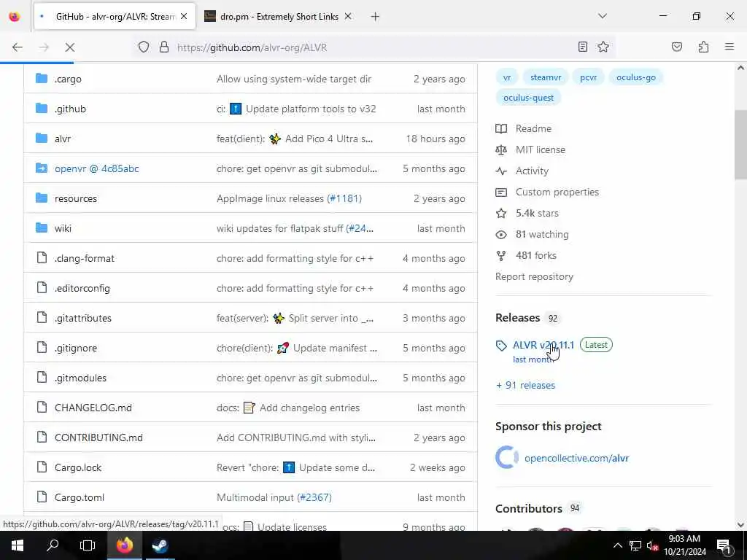
Task: View all + 91 releases
Action: [525, 385]
